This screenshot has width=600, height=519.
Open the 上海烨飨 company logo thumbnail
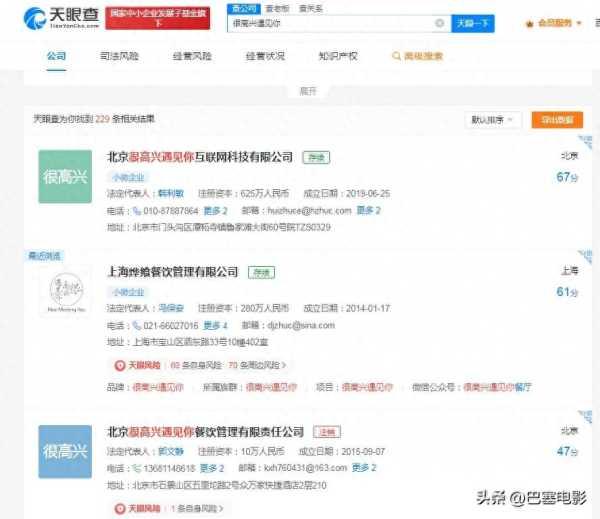[65, 291]
